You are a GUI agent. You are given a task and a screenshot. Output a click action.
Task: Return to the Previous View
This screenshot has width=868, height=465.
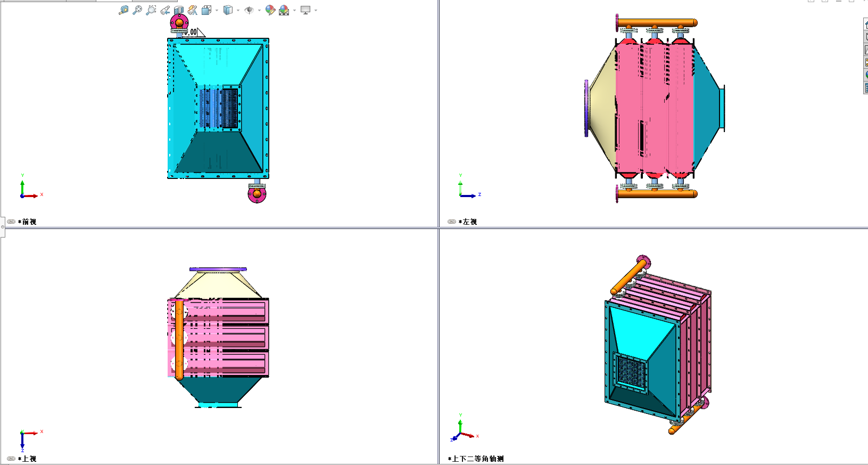click(165, 10)
